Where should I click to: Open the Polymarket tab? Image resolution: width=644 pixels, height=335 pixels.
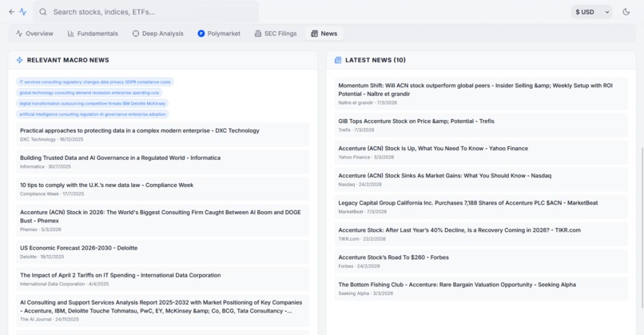coord(219,34)
